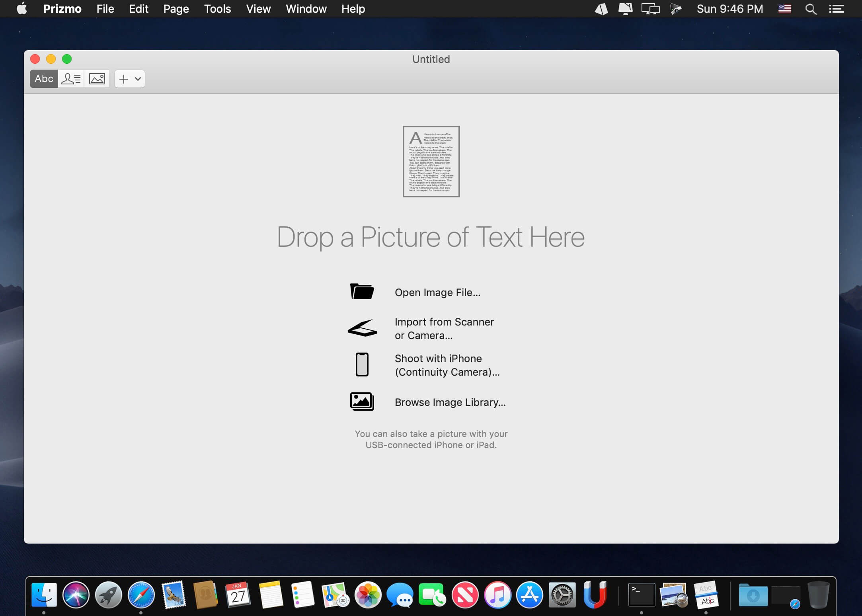The width and height of the screenshot is (862, 616).
Task: Open the File menu
Action: [x=105, y=9]
